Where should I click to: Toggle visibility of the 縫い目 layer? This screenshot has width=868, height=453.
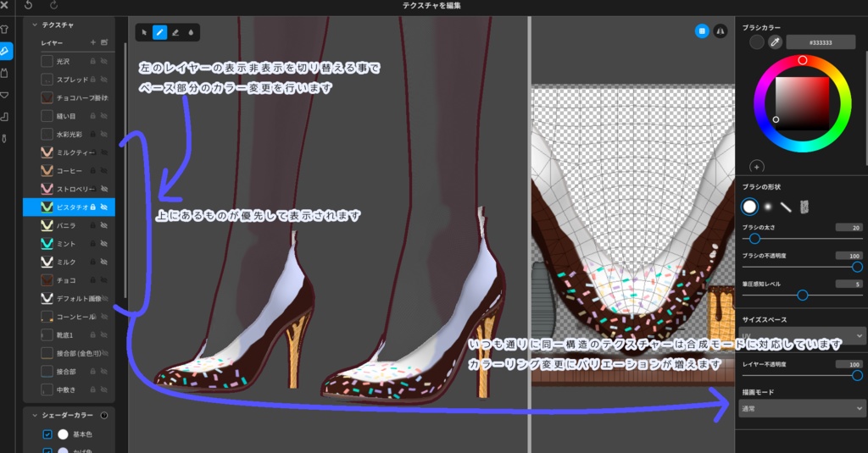pos(104,116)
